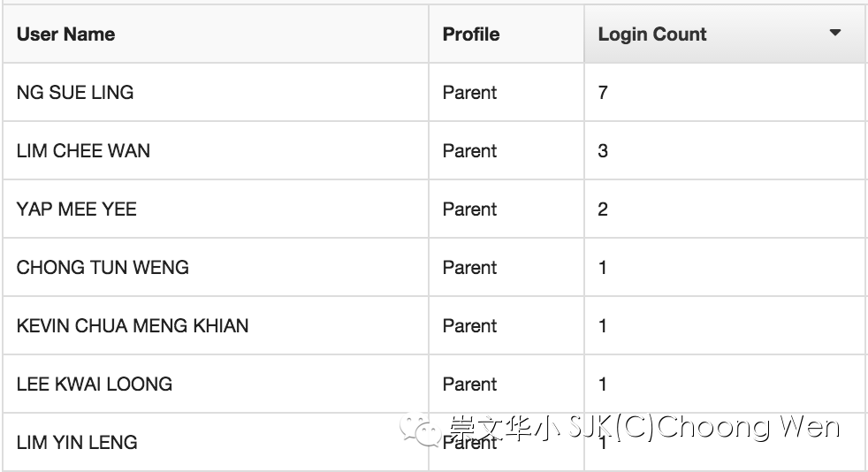This screenshot has height=472, width=868.
Task: Select the LIM CHEE WAN row
Action: (x=434, y=150)
